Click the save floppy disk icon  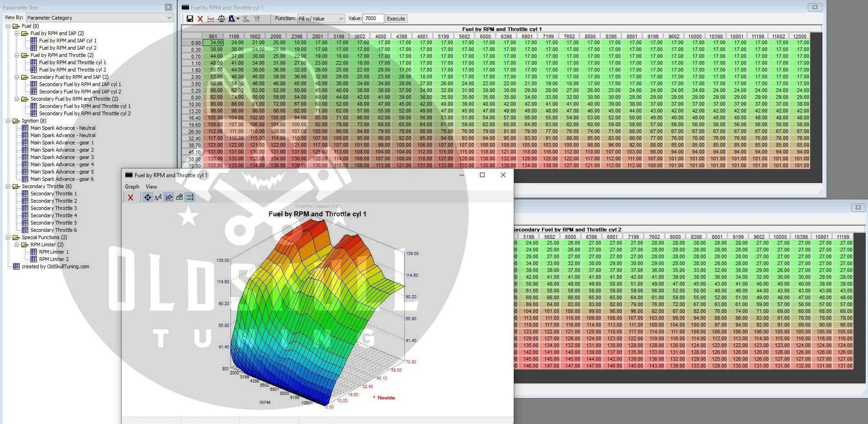(x=190, y=19)
